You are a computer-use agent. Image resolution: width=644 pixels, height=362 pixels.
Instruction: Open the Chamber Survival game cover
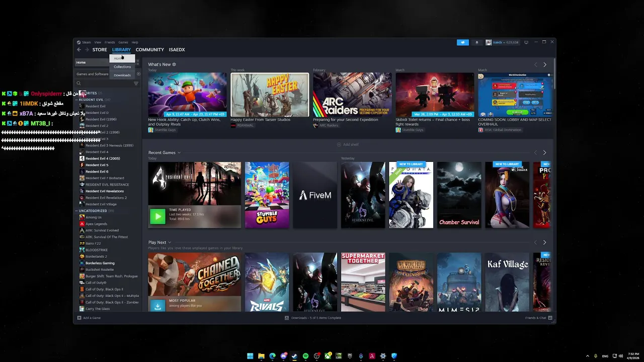pyautogui.click(x=459, y=195)
